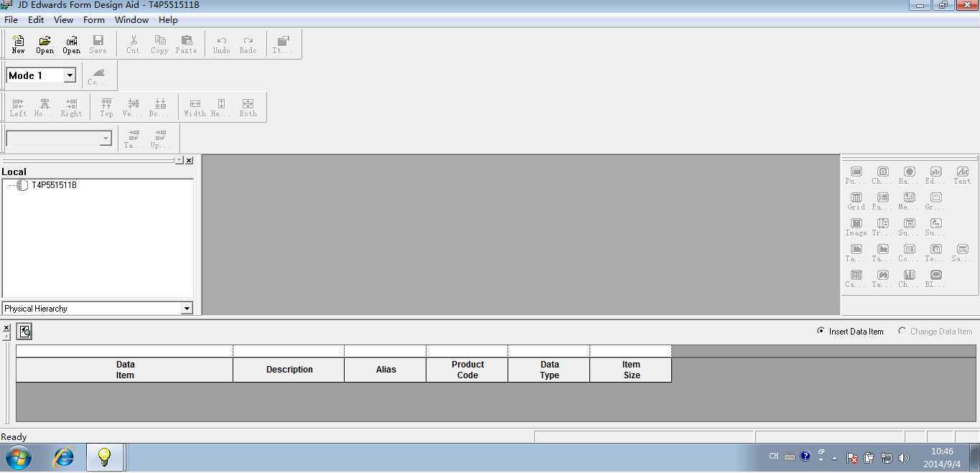Click the Update tab sequence toolbar icon
Image resolution: width=980 pixels, height=473 pixels.
pos(159,139)
